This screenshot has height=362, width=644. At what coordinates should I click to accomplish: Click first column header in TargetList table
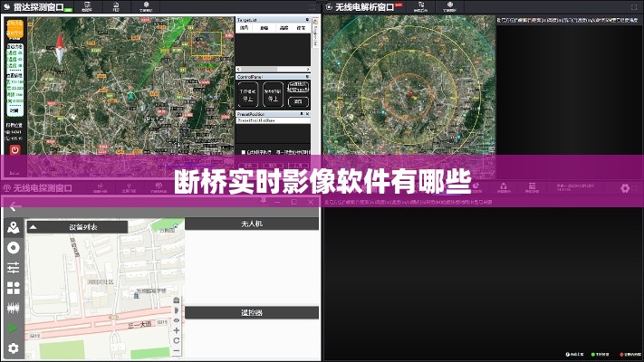point(245,27)
